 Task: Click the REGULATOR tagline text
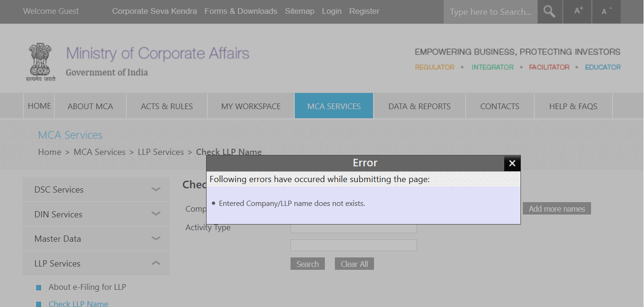(435, 67)
